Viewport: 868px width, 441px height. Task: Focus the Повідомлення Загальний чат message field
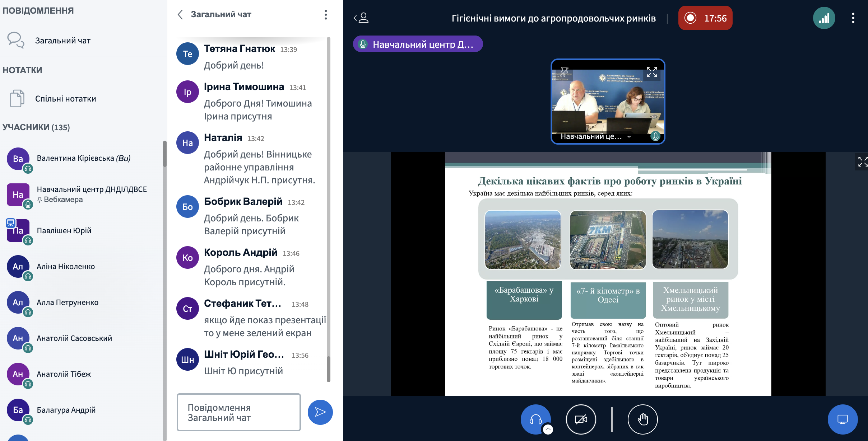point(239,412)
